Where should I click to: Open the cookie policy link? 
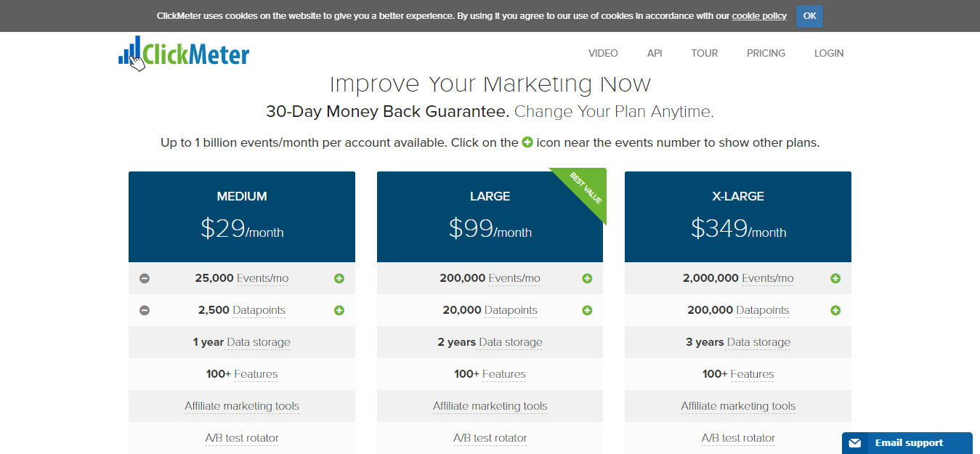[x=759, y=15]
